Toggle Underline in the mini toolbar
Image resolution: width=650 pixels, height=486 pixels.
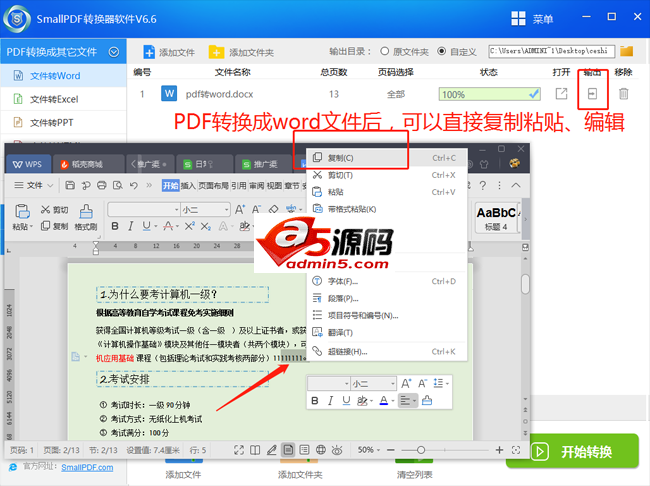(x=346, y=401)
